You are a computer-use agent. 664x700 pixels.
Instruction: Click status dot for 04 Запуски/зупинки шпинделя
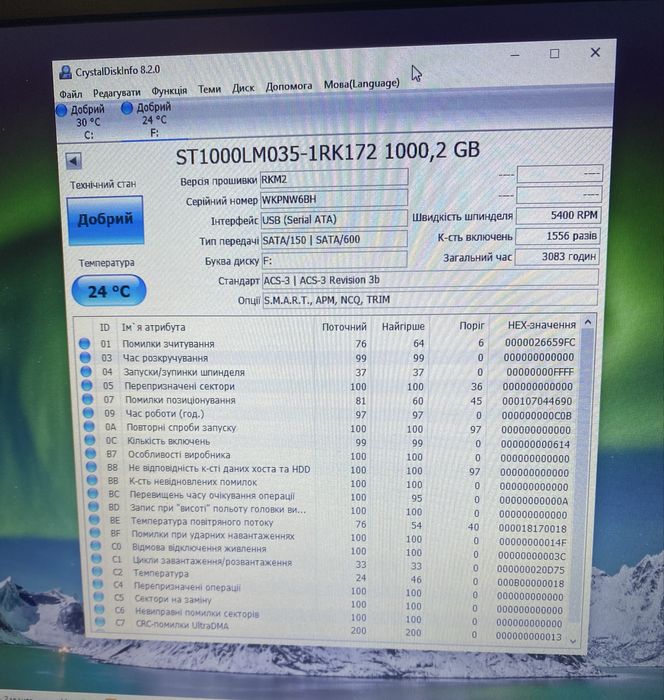click(86, 371)
